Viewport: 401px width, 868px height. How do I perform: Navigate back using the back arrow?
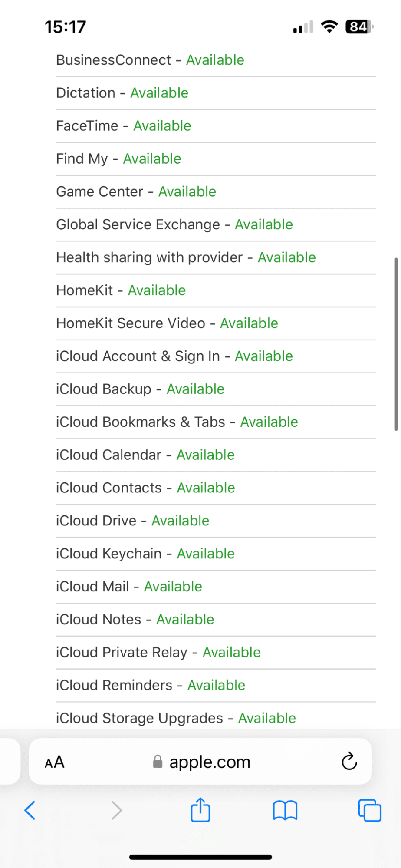tap(30, 810)
